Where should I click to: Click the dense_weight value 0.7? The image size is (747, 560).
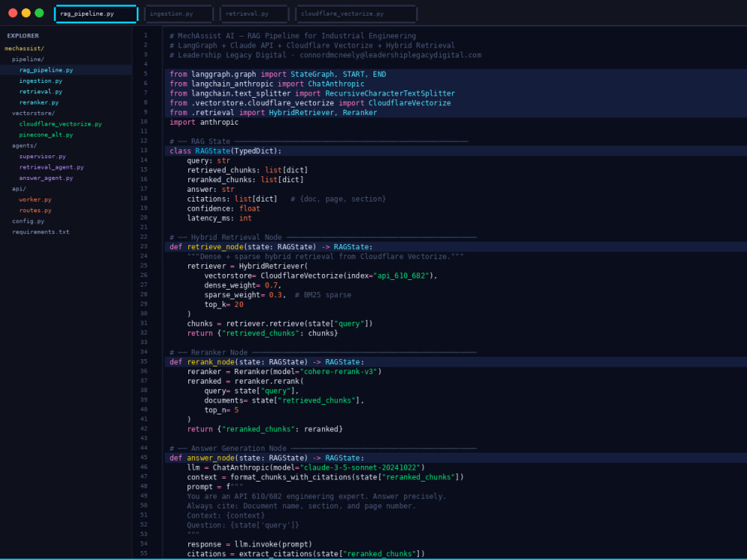click(x=271, y=285)
